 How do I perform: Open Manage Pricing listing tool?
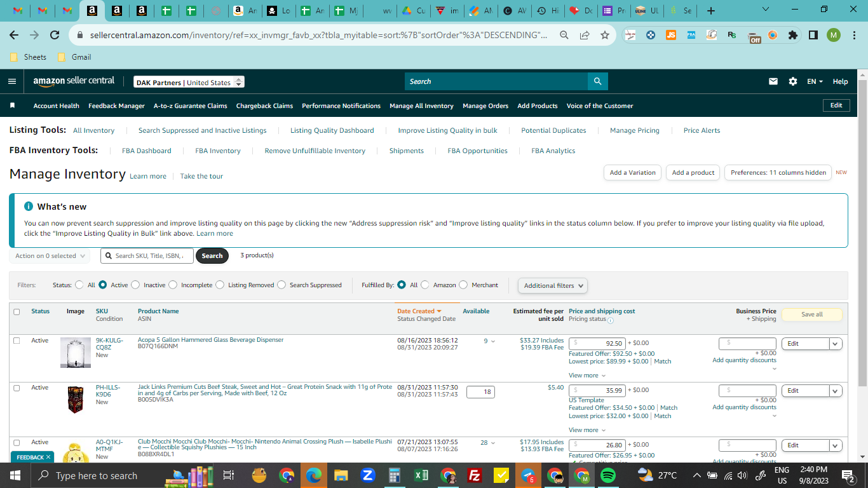pyautogui.click(x=635, y=131)
